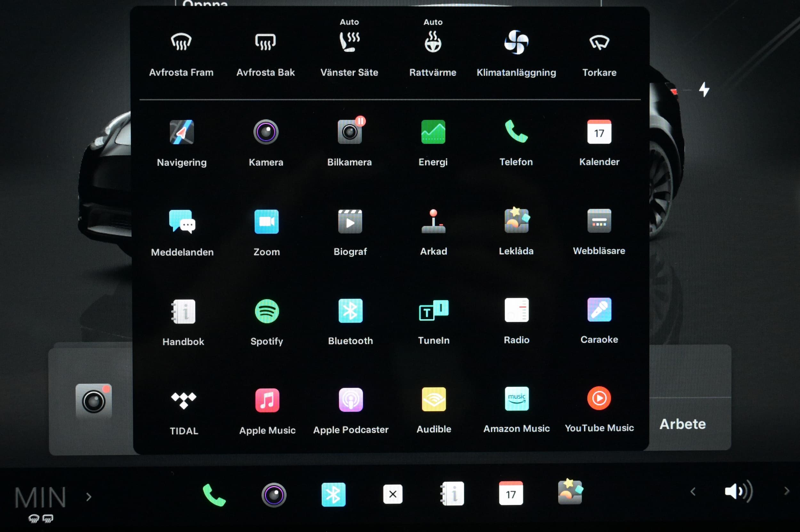This screenshot has width=800, height=532.
Task: Tap the calendar icon in bottom dock
Action: (x=511, y=493)
